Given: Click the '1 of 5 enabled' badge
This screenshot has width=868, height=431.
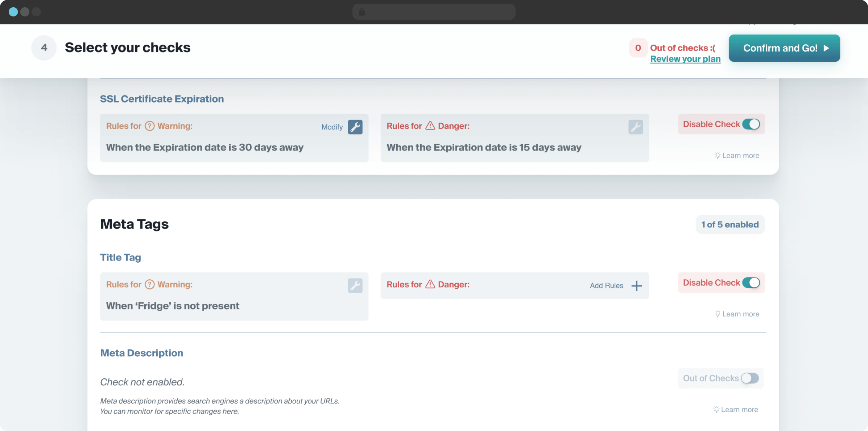Looking at the screenshot, I should point(730,225).
